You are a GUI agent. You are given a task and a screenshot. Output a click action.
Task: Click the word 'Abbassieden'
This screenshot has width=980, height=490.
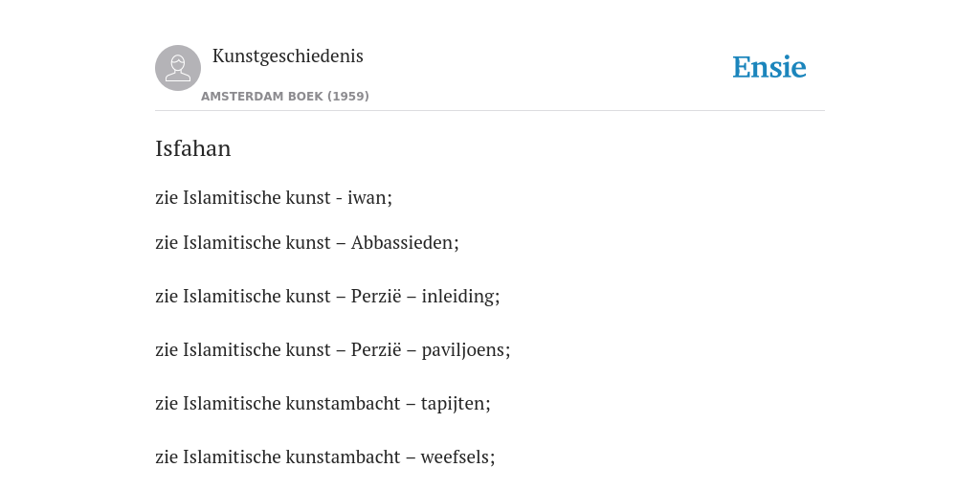point(403,242)
